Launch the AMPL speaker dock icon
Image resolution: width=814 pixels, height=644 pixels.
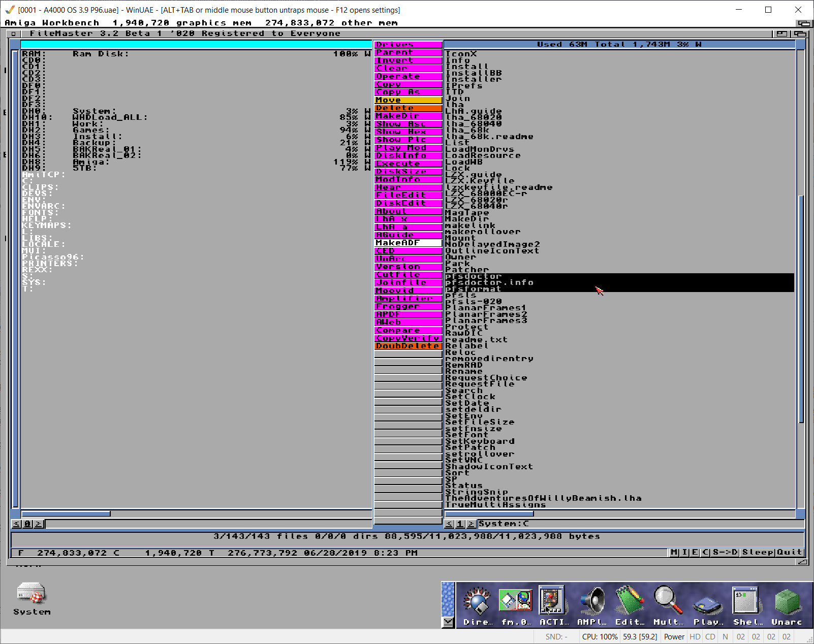592,605
